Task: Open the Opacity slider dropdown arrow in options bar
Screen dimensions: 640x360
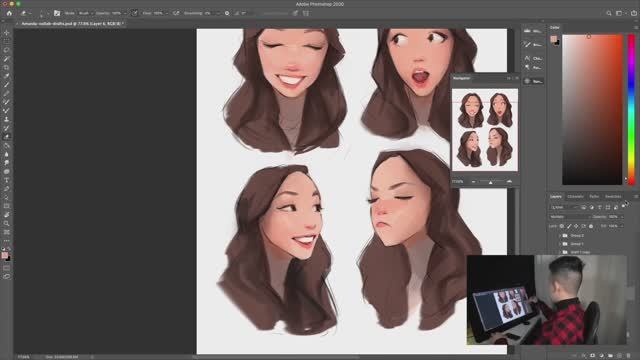Action: click(x=125, y=13)
